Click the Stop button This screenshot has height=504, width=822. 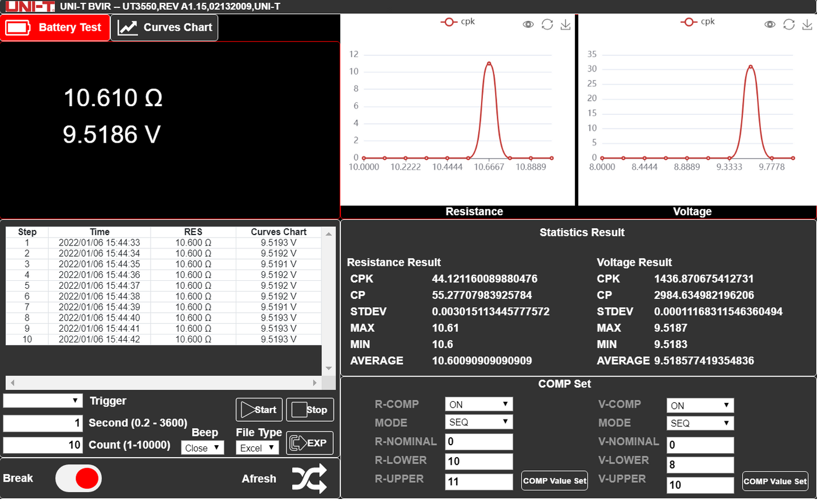[x=309, y=410]
